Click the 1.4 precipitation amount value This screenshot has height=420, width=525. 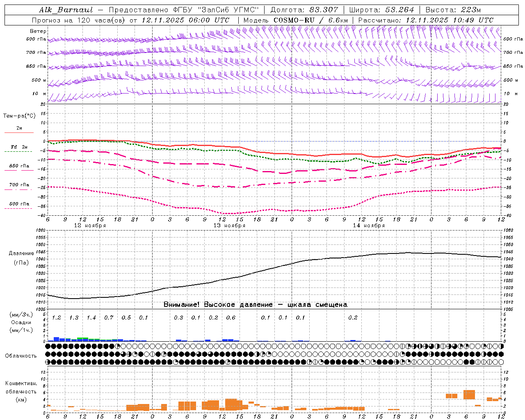coord(91,318)
